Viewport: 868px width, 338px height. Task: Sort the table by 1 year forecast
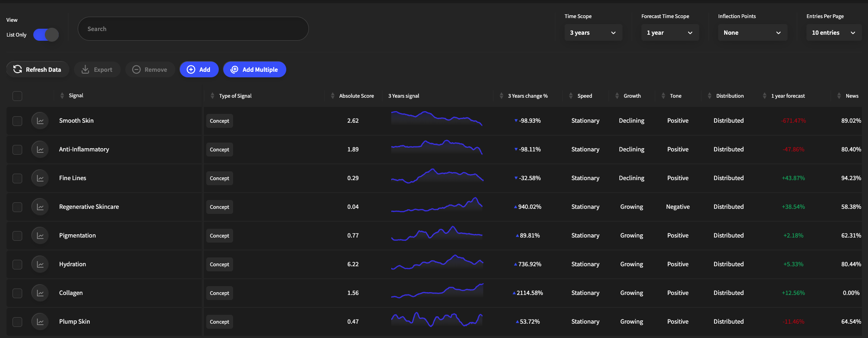pos(764,96)
